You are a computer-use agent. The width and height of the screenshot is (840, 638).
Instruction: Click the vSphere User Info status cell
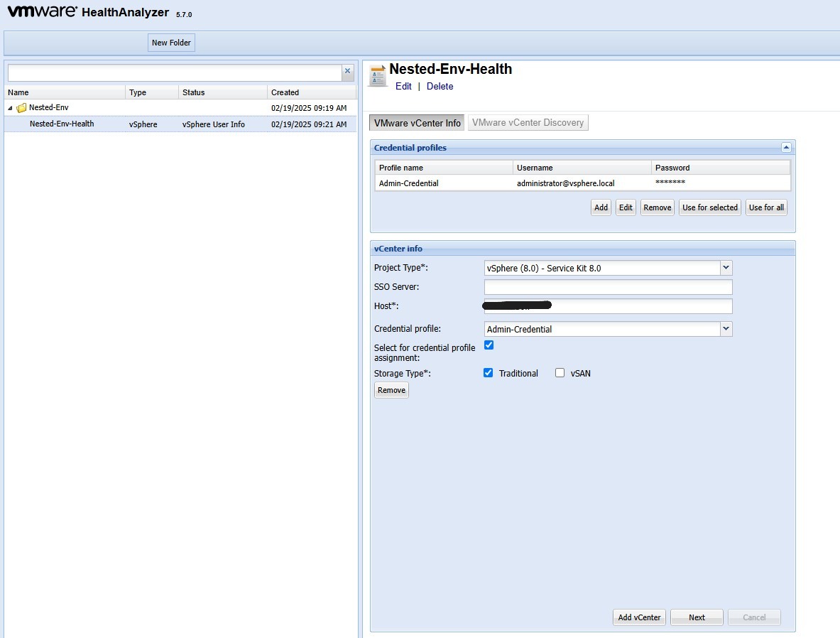214,124
